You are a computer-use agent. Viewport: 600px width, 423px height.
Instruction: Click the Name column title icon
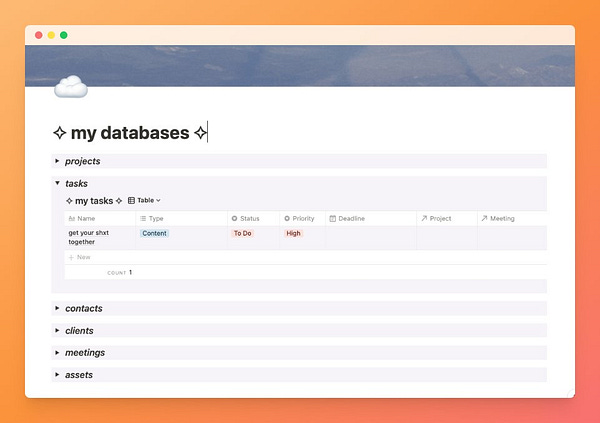[72, 219]
